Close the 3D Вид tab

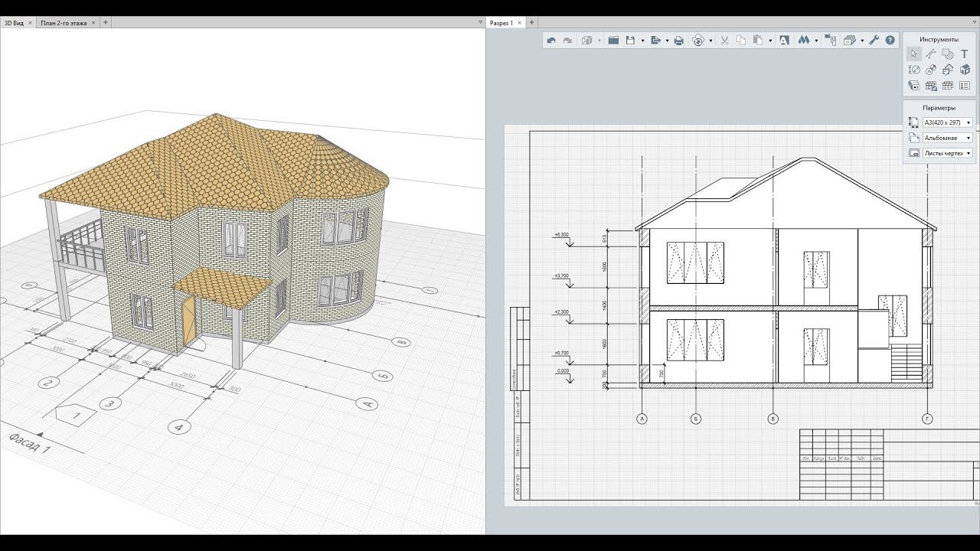pos(30,23)
